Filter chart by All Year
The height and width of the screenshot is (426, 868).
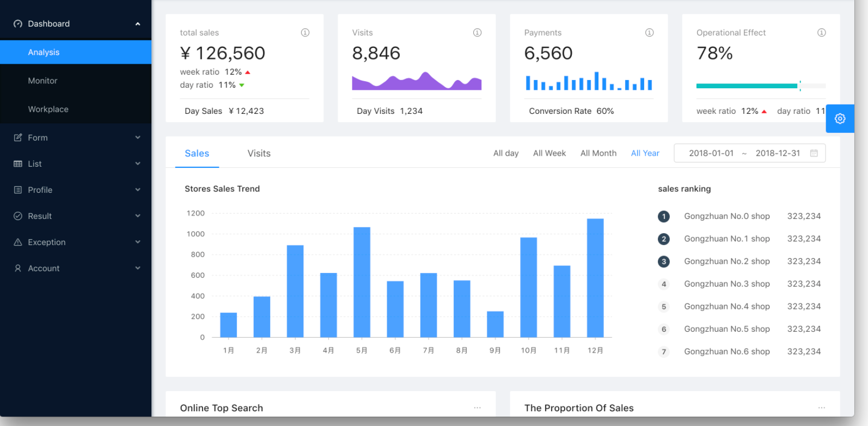click(x=645, y=154)
